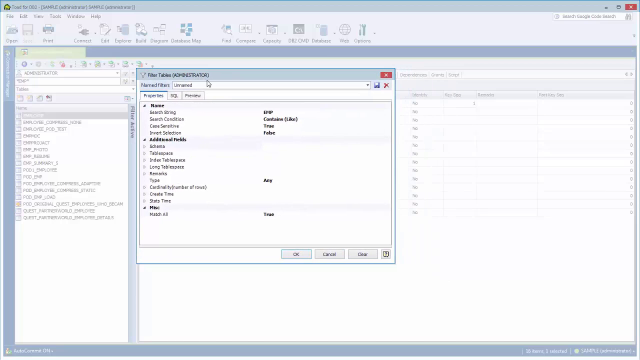
Task: Open the ADMINISTRATOR schema dropdown
Action: (x=117, y=73)
